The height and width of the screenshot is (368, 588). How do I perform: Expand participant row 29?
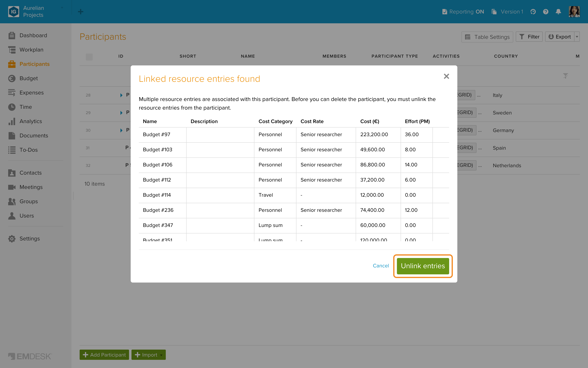[121, 113]
